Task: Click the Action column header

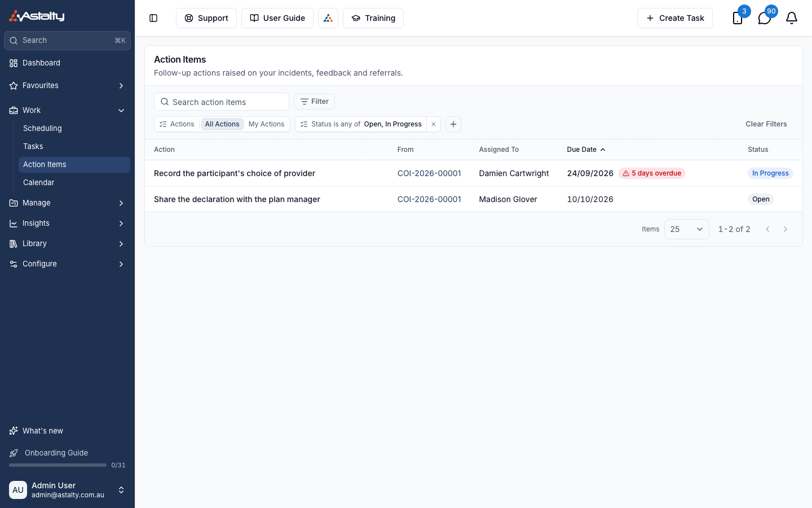Action: point(164,150)
